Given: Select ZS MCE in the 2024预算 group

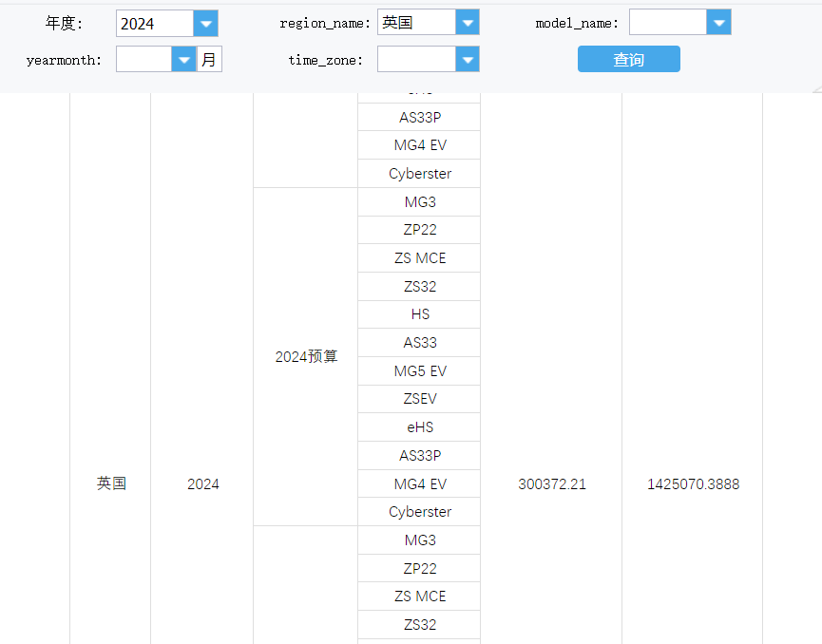Looking at the screenshot, I should (419, 257).
